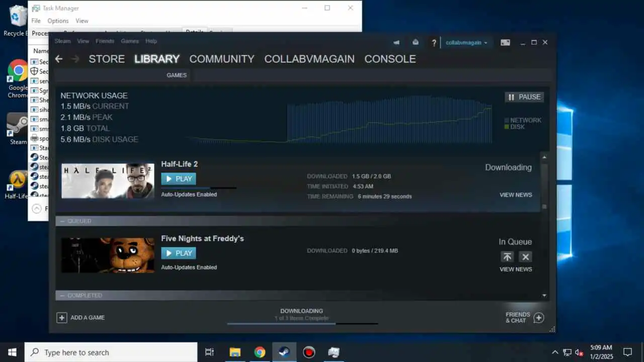Open Steam announcements megaphone icon
This screenshot has width=644, height=362.
pyautogui.click(x=396, y=42)
